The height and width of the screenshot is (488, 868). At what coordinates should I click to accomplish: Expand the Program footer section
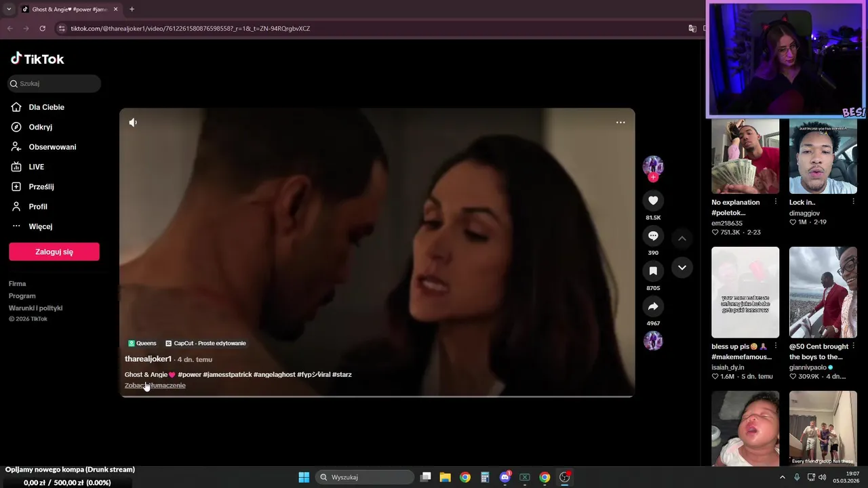(x=22, y=296)
